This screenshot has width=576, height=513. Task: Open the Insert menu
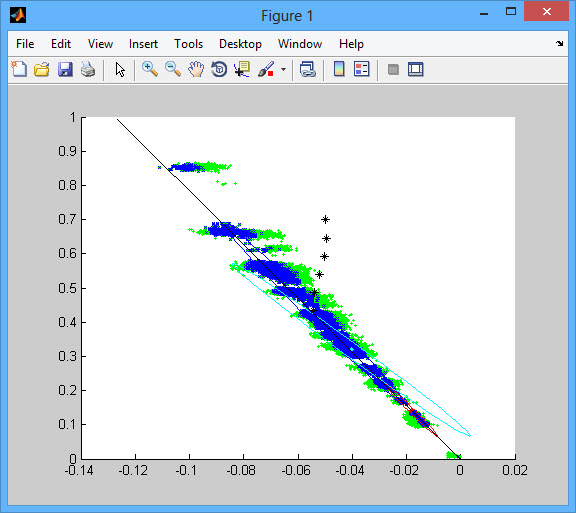[143, 44]
